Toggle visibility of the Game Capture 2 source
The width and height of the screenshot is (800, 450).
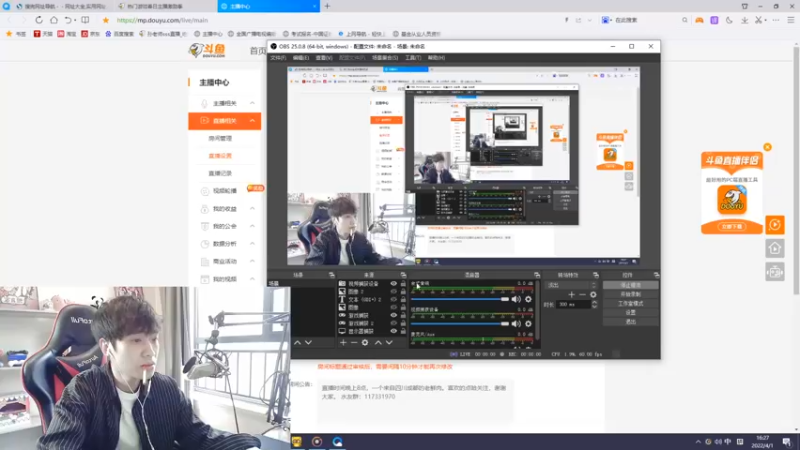(x=393, y=323)
